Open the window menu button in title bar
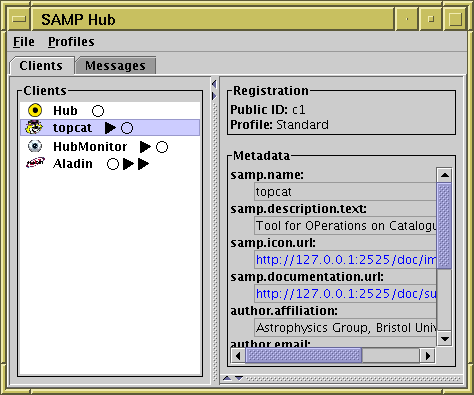 pyautogui.click(x=19, y=19)
